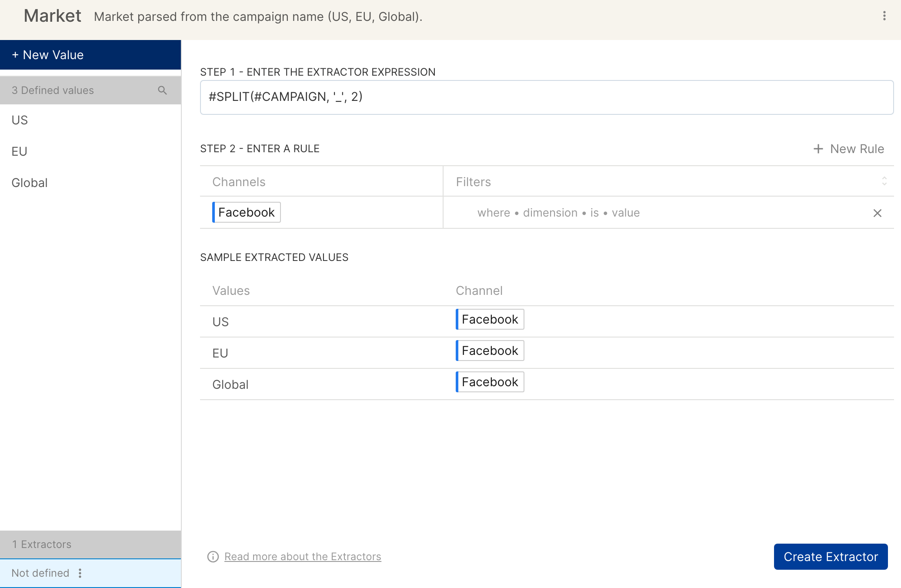Select the Not defined extractor item

coord(90,573)
